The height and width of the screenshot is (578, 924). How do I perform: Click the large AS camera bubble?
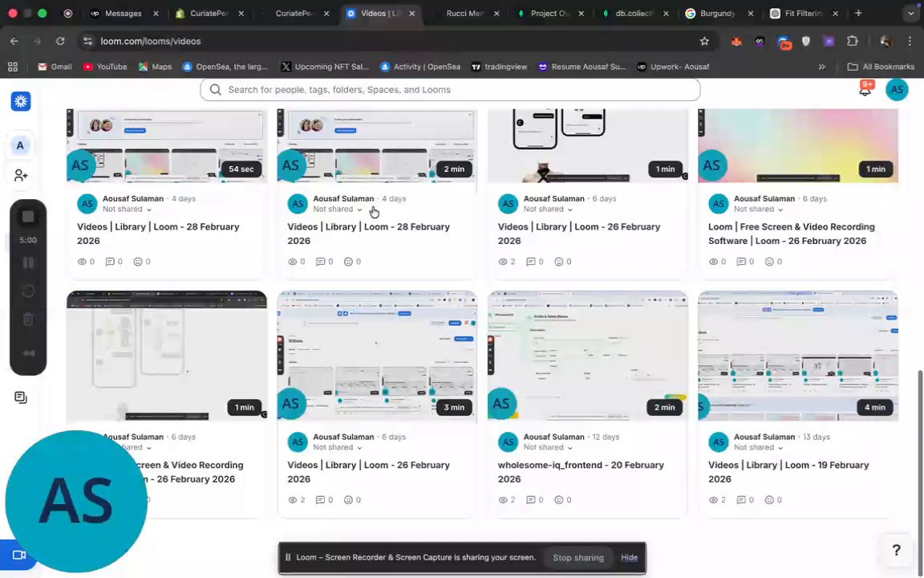77,501
